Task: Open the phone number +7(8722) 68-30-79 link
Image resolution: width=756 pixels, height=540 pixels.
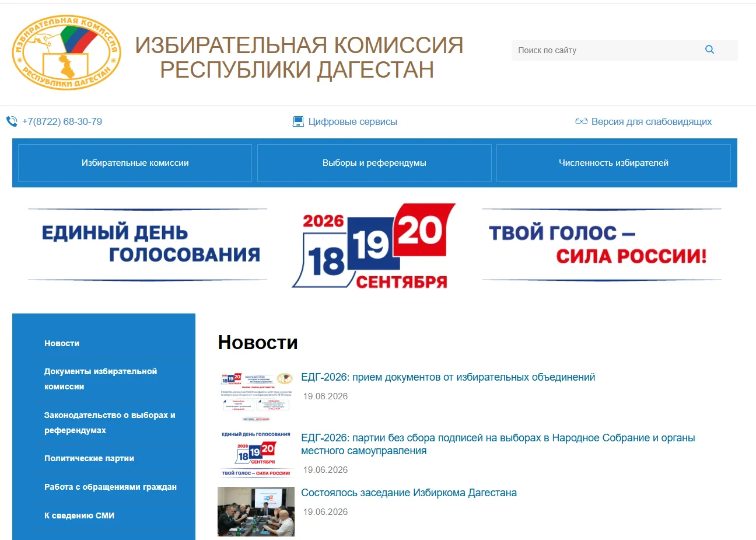Action: tap(62, 121)
